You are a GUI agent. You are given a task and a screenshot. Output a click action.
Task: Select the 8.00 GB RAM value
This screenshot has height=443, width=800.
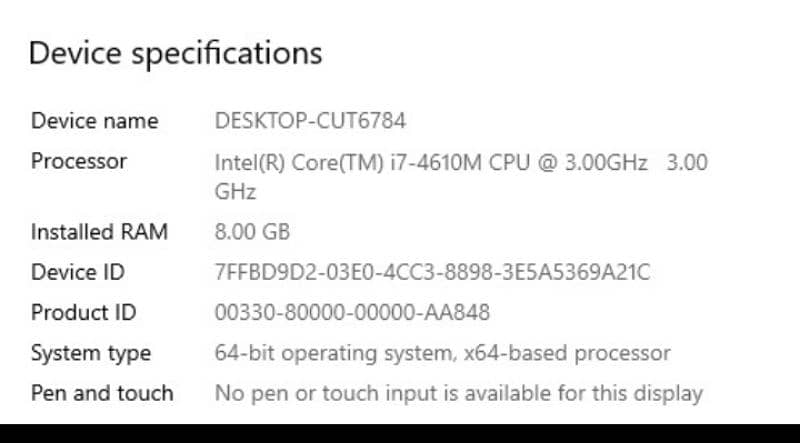[252, 232]
